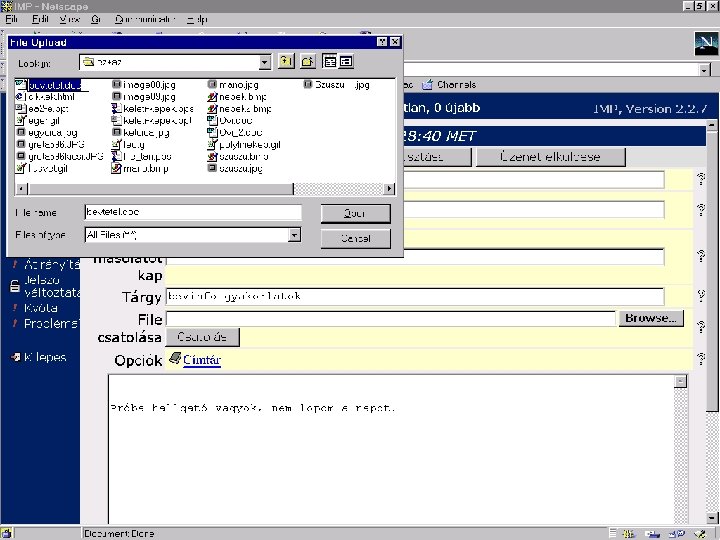Click file list scrollbar left arrow
This screenshot has height=540, width=720.
coord(22,189)
